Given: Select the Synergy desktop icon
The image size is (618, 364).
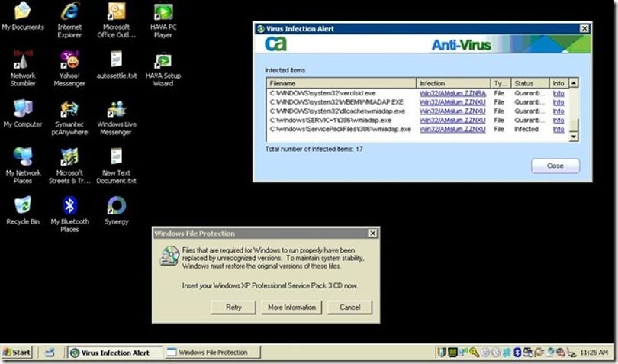Looking at the screenshot, I should tap(117, 210).
